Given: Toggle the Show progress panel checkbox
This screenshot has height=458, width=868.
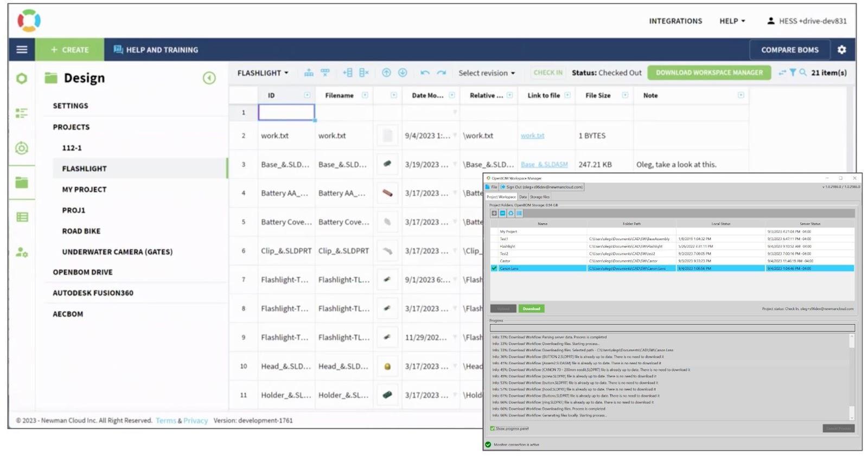Looking at the screenshot, I should click(x=493, y=429).
